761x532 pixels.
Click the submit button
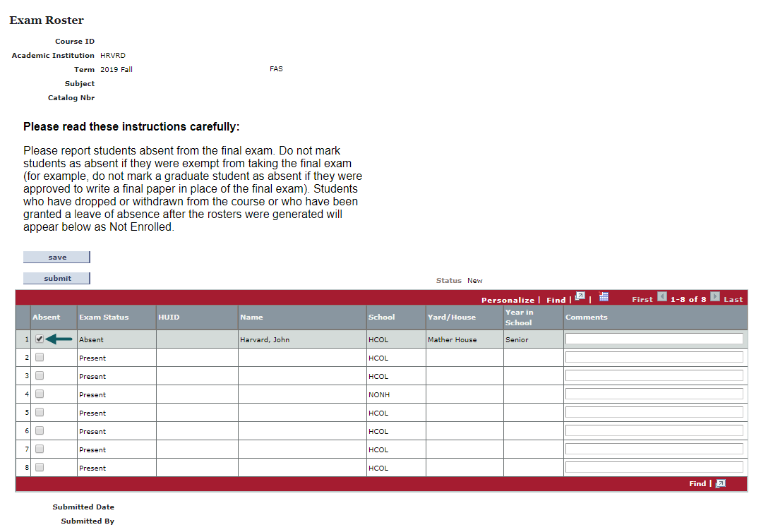coord(56,277)
